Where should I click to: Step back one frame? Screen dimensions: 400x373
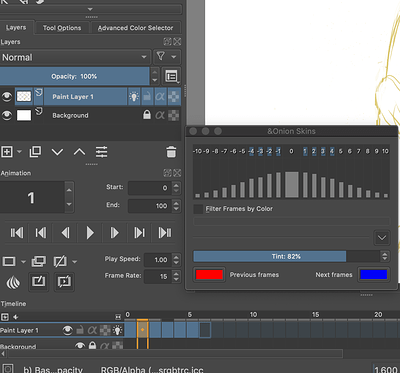pyautogui.click(x=65, y=232)
